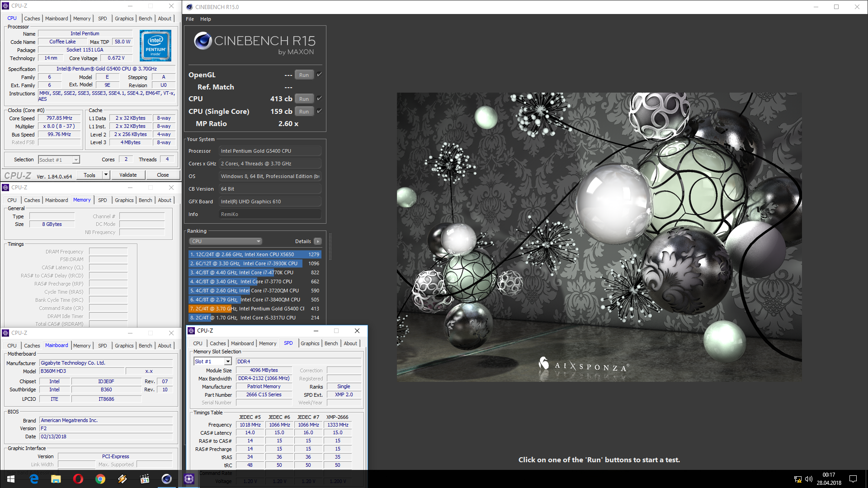Image resolution: width=868 pixels, height=488 pixels.
Task: Click the Aixsponza rendered scene image
Action: pyautogui.click(x=599, y=237)
